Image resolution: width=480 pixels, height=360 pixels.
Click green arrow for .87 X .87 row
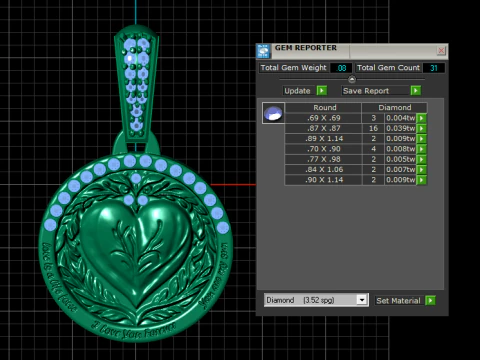(421, 128)
